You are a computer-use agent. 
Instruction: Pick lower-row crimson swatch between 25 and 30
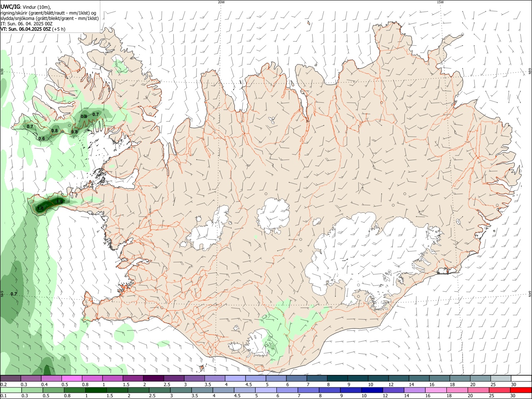tap(499, 390)
